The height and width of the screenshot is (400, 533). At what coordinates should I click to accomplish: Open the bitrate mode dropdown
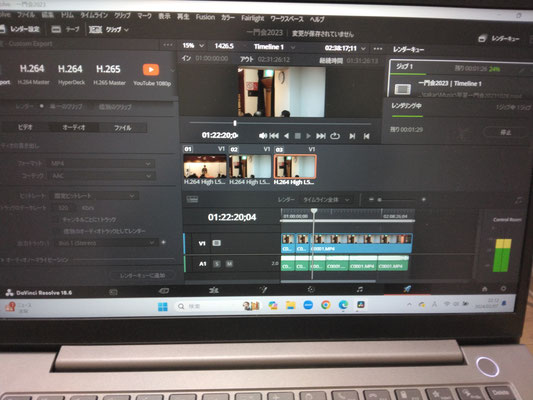pyautogui.click(x=94, y=196)
